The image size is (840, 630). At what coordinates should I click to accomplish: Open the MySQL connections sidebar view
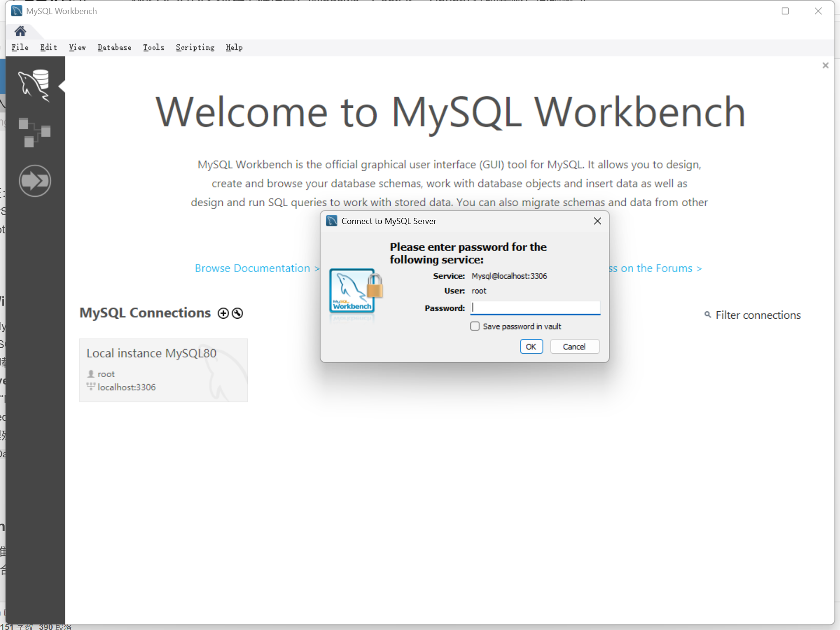[35, 85]
